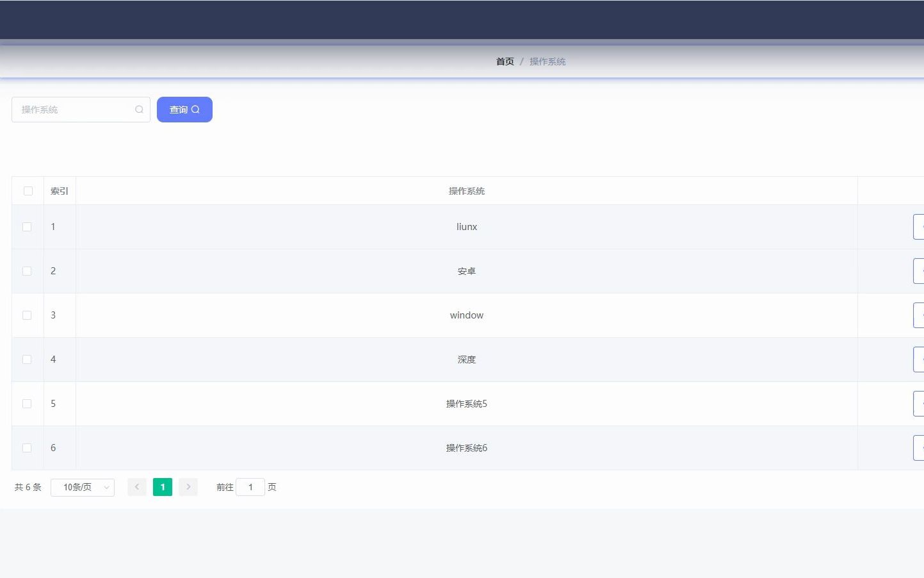Select page 1 in pagination
The width and height of the screenshot is (924, 578).
(163, 487)
